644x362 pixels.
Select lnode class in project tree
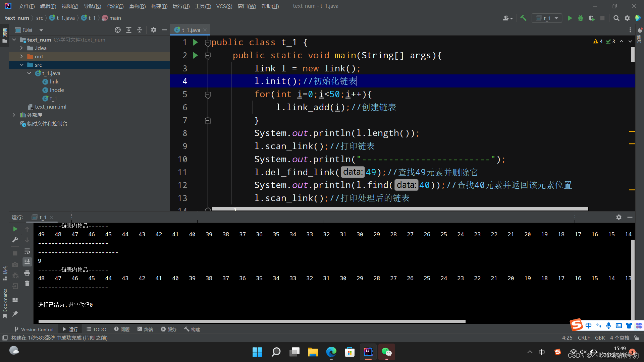(53, 90)
